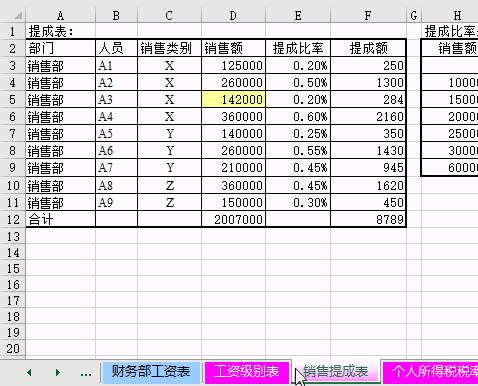Select column F header
This screenshot has height=386, width=478.
(x=368, y=15)
